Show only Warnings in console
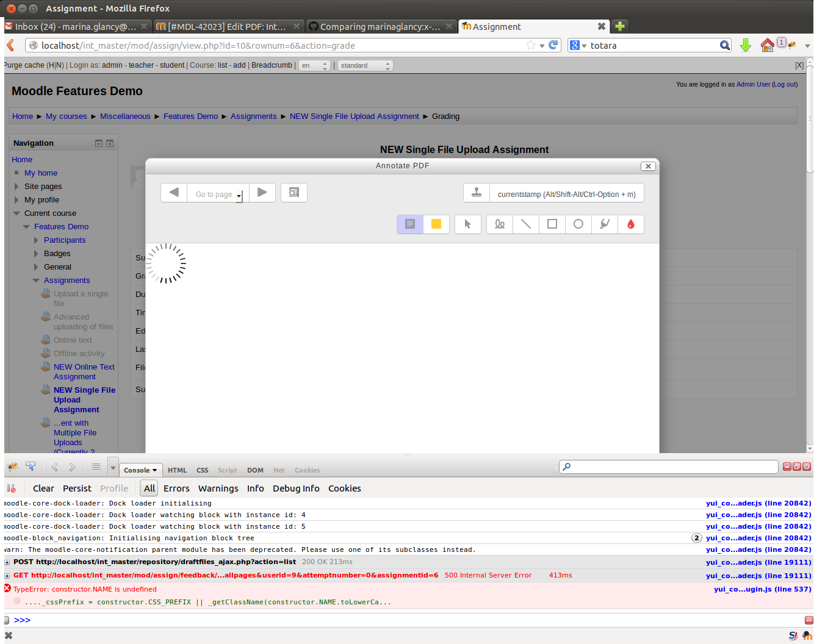The image size is (814, 644). pos(218,488)
